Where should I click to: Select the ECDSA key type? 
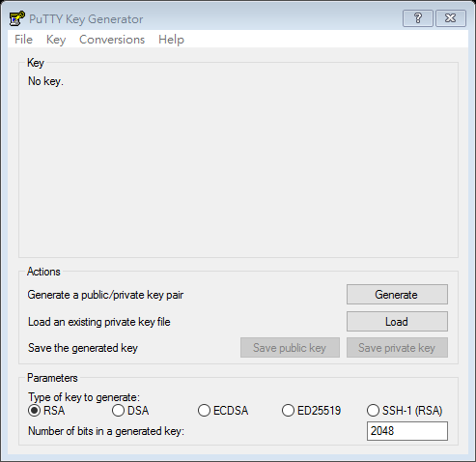(x=223, y=411)
